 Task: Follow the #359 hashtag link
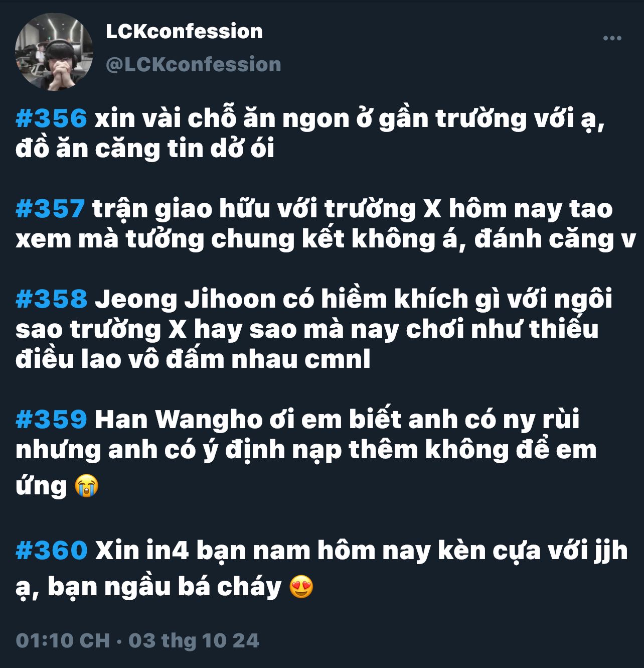(52, 420)
